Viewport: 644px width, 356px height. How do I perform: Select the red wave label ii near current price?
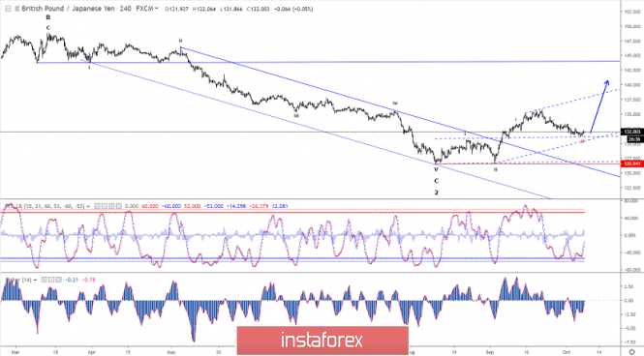[582, 141]
